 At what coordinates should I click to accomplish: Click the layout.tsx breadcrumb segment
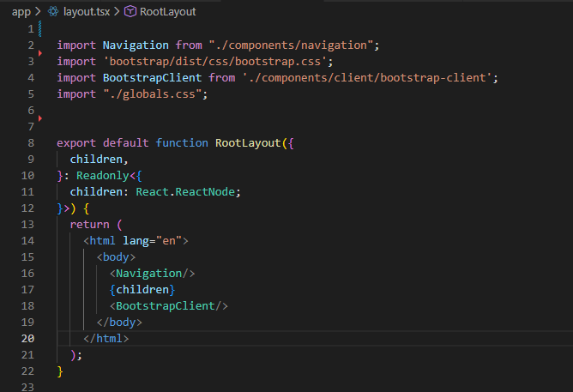point(87,12)
